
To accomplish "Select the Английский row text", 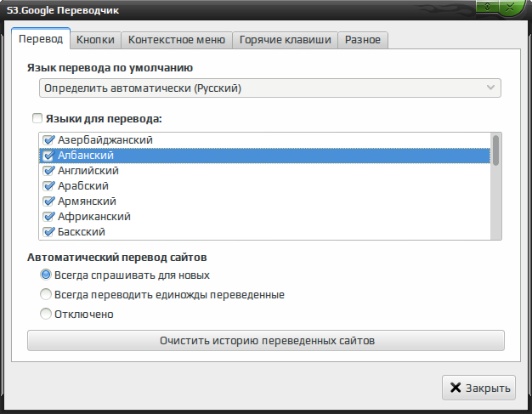I will coord(88,170).
